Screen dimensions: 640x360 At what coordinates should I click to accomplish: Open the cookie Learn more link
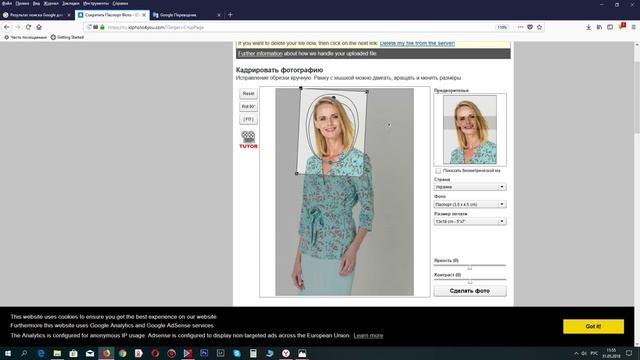tap(368, 336)
